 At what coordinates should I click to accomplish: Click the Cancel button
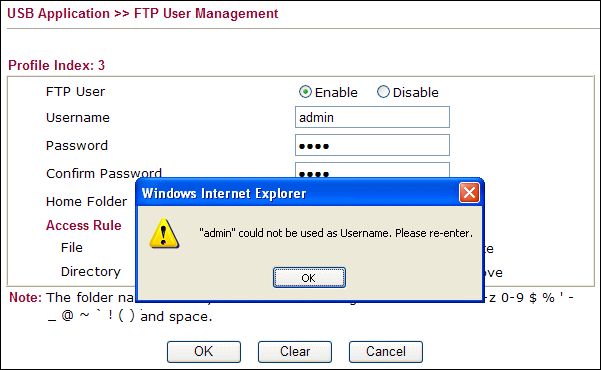[386, 352]
